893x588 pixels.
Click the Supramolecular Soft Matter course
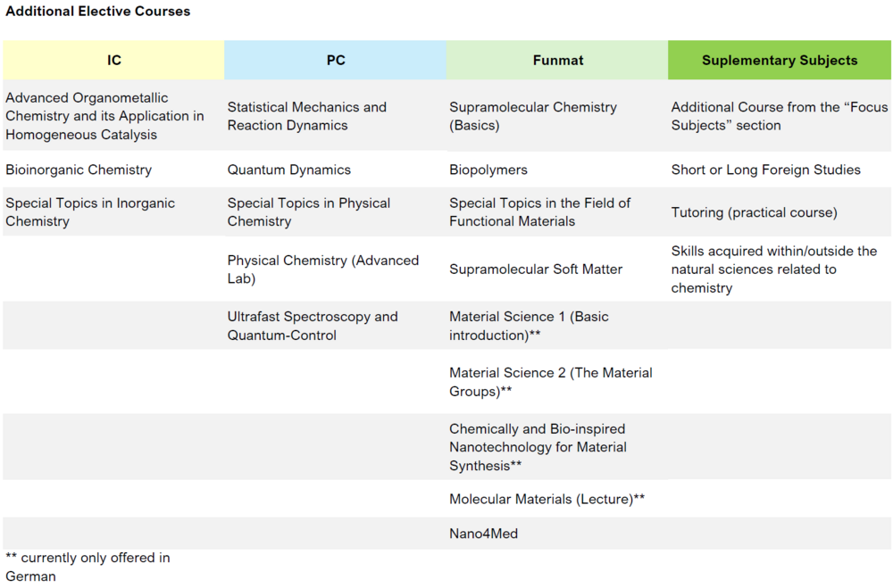(536, 269)
